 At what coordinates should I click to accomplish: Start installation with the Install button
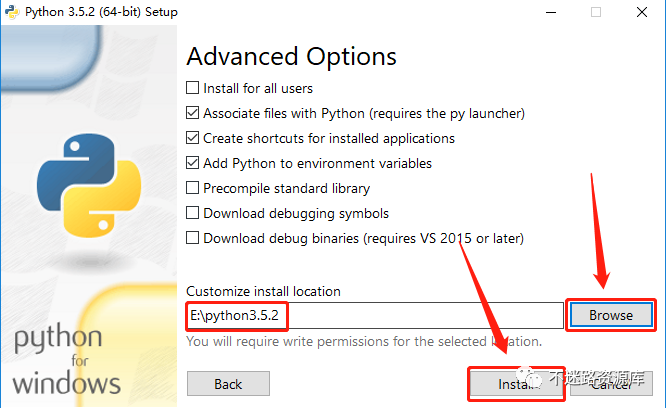tap(516, 384)
